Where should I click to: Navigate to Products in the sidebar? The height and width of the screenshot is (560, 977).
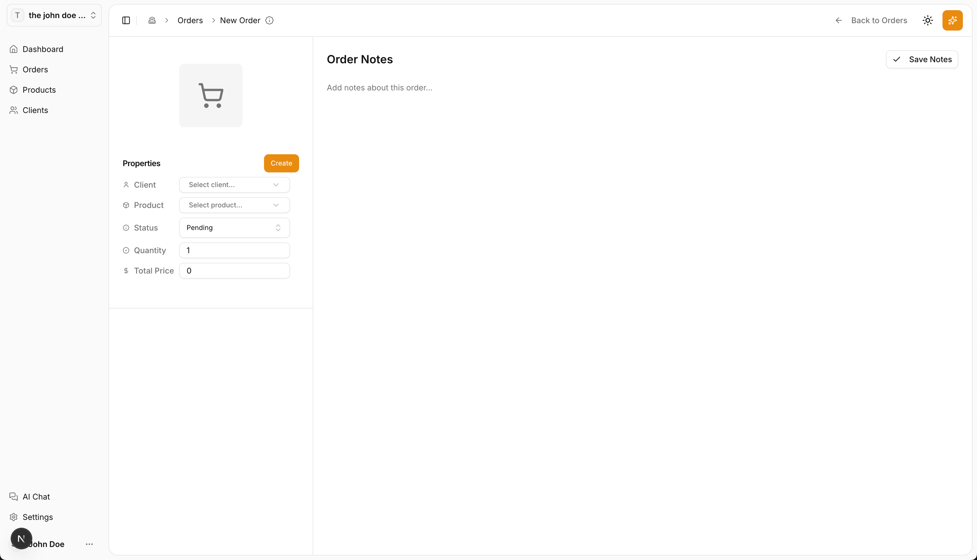pyautogui.click(x=39, y=90)
